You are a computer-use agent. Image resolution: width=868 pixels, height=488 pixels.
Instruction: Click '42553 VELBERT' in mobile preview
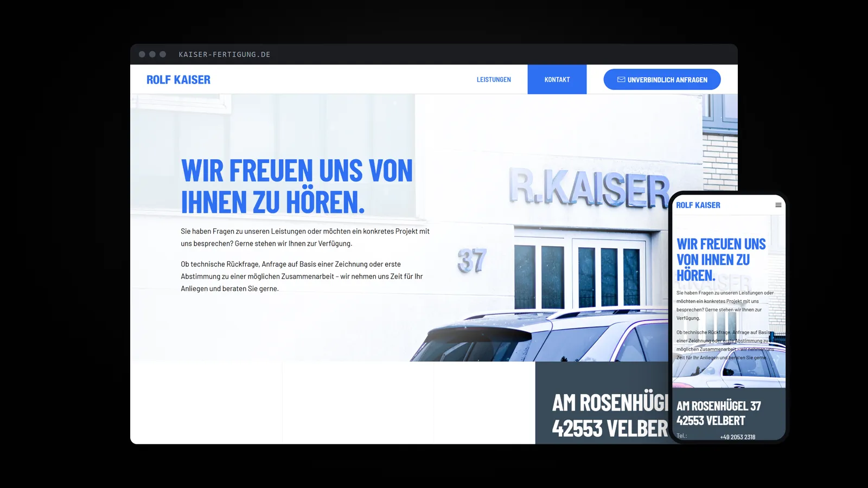pos(711,421)
